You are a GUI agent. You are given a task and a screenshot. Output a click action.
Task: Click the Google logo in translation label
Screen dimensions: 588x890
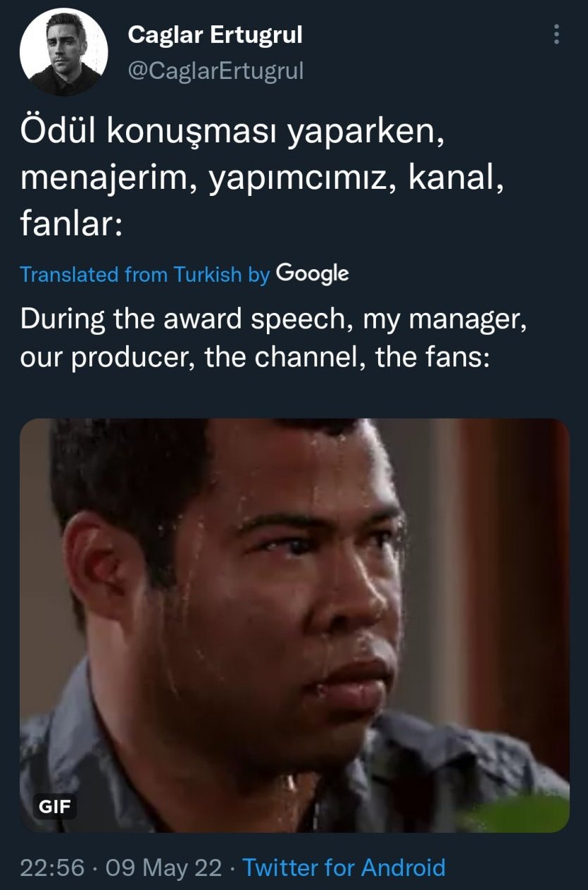coord(312,273)
